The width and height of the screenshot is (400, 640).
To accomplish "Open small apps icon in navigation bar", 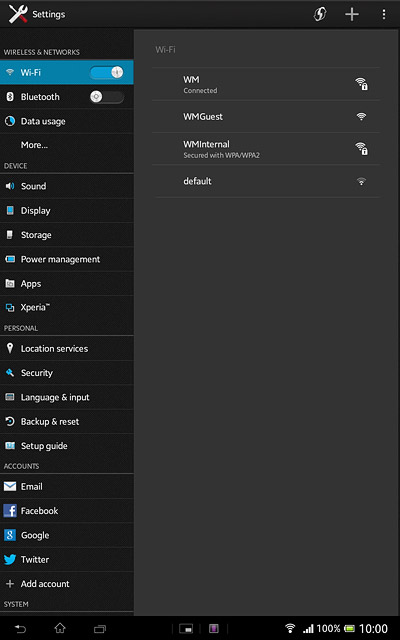I will [x=186, y=629].
